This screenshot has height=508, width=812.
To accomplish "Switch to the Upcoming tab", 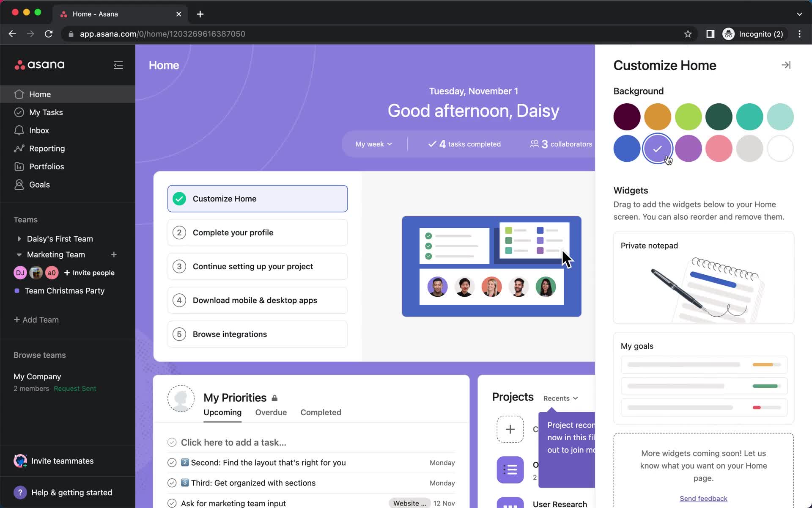I will [222, 413].
